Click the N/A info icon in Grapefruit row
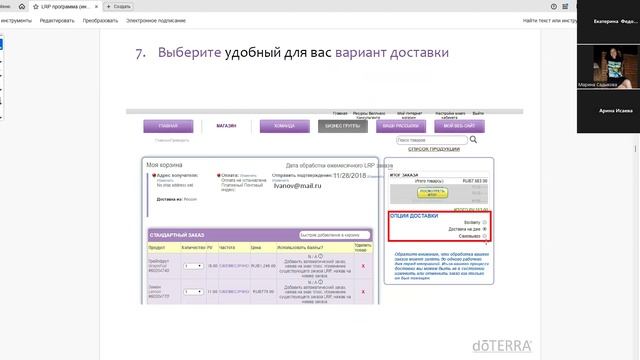Screen dimensions: 640x360 (320, 256)
